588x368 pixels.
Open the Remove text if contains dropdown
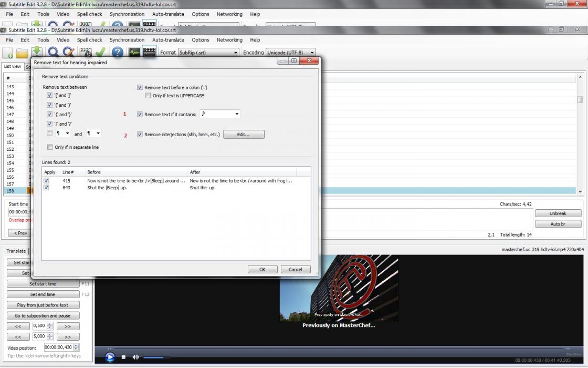tap(220, 114)
